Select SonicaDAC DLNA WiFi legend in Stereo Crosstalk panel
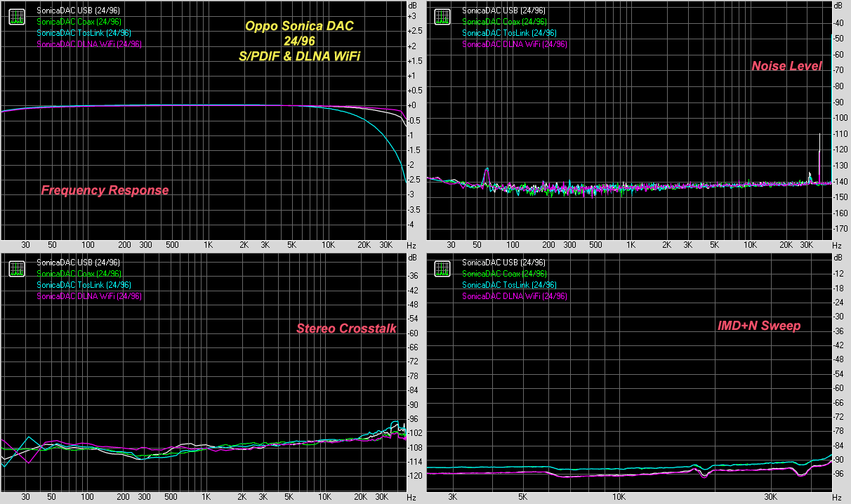 pos(89,296)
